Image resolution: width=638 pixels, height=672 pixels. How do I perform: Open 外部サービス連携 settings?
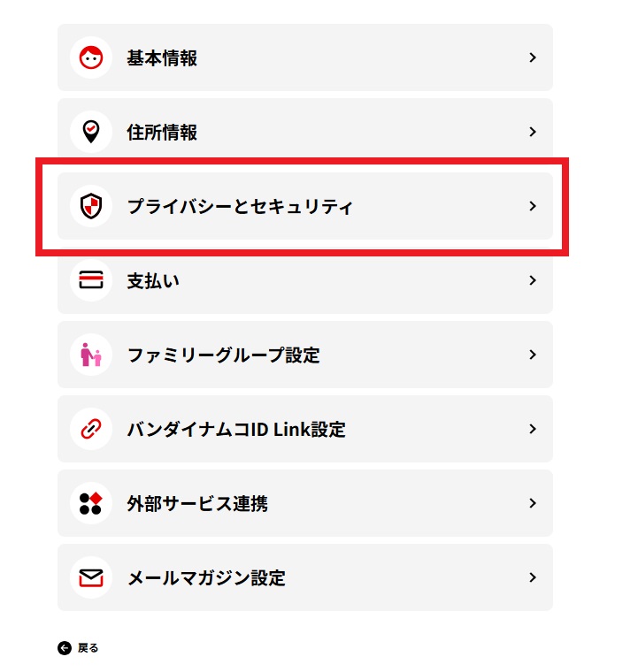pos(197,504)
